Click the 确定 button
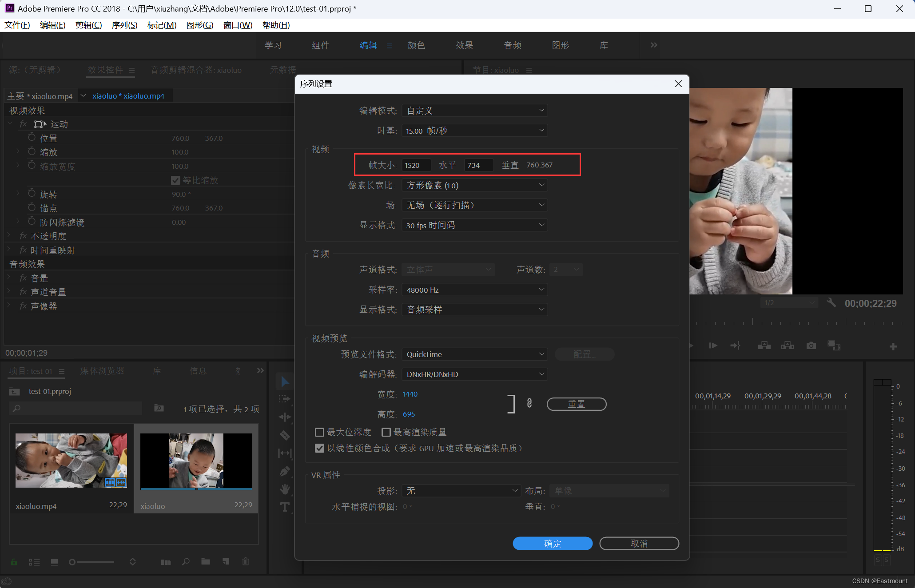Viewport: 915px width, 588px height. click(x=552, y=543)
